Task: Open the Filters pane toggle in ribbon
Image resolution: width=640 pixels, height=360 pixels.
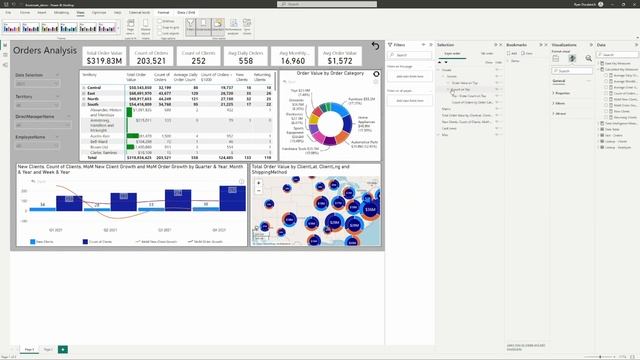Action: (x=190, y=27)
